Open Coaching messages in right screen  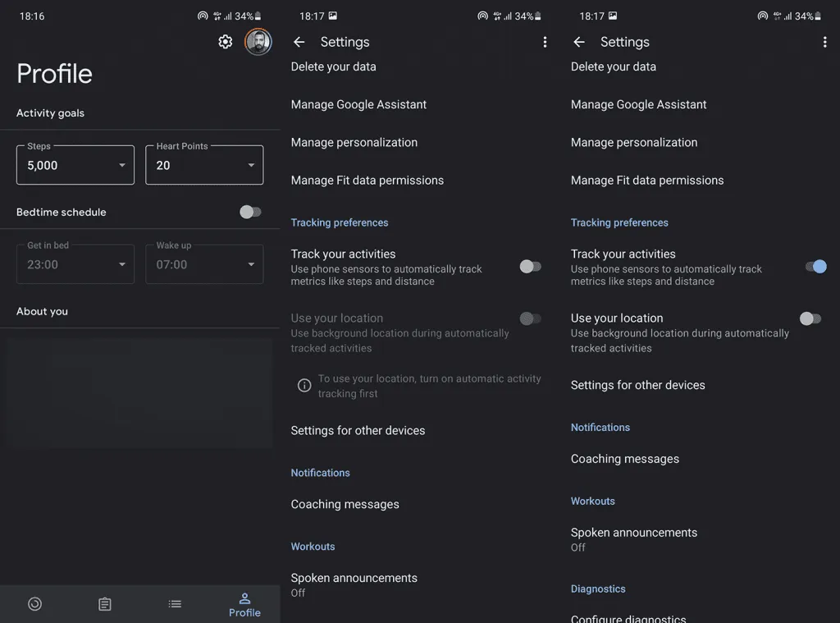click(625, 459)
